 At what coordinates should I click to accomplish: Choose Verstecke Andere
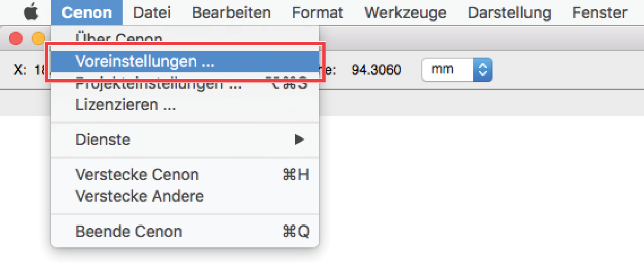click(185, 196)
